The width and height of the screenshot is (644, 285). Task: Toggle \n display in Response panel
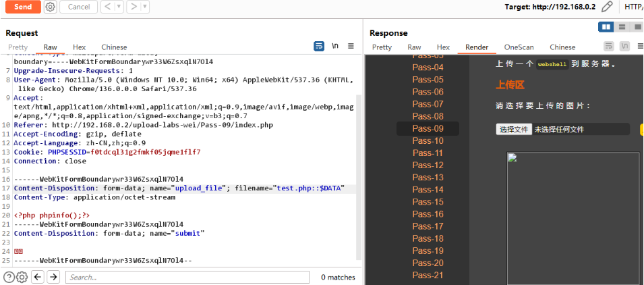point(624,46)
